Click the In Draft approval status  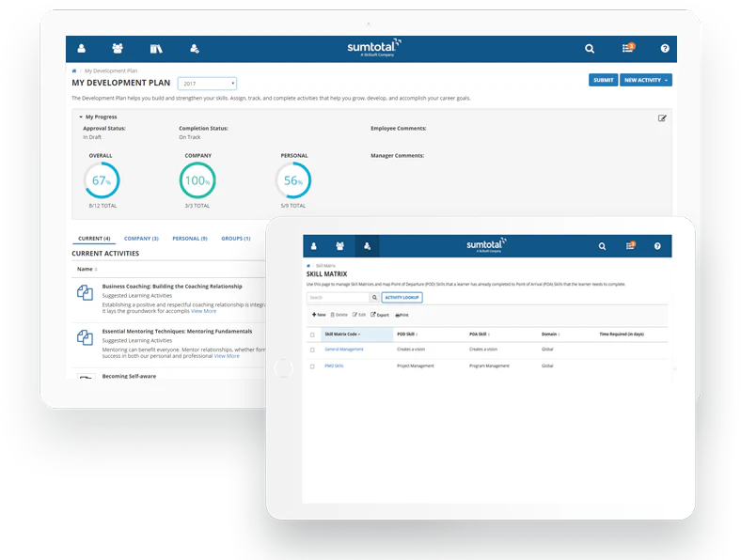pyautogui.click(x=92, y=137)
